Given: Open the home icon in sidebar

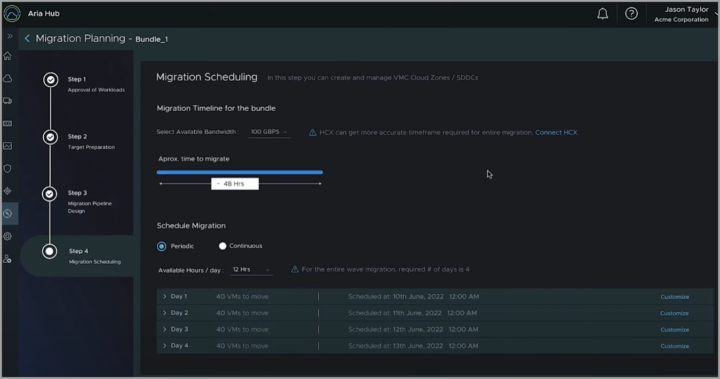Looking at the screenshot, I should pyautogui.click(x=7, y=56).
